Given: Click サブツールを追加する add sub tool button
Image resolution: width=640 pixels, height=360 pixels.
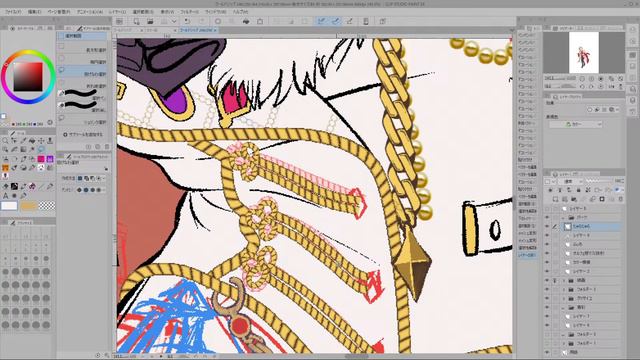Looking at the screenshot, I should point(83,134).
